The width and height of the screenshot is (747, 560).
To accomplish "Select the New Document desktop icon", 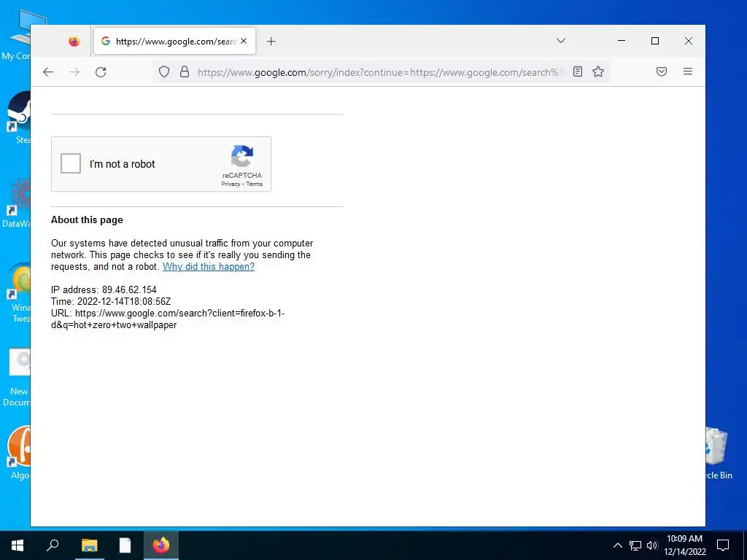I will pyautogui.click(x=16, y=378).
